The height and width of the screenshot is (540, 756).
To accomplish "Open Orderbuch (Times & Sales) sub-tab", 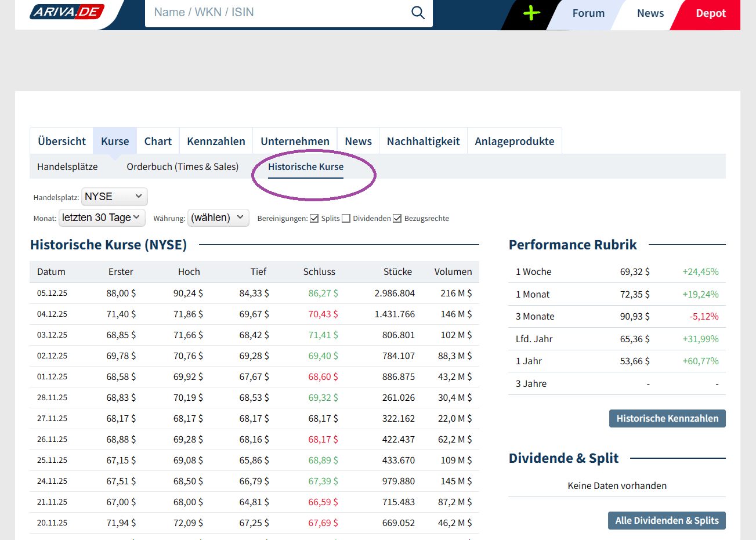I will point(183,166).
